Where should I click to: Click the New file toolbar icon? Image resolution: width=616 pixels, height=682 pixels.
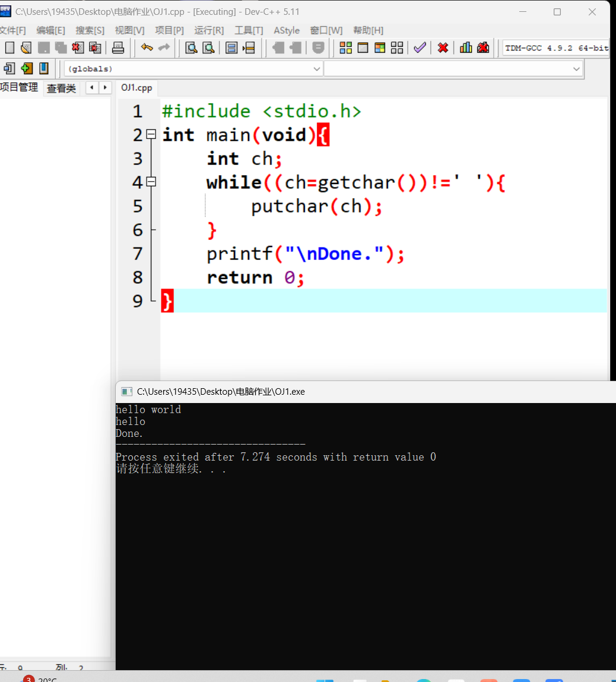click(9, 47)
